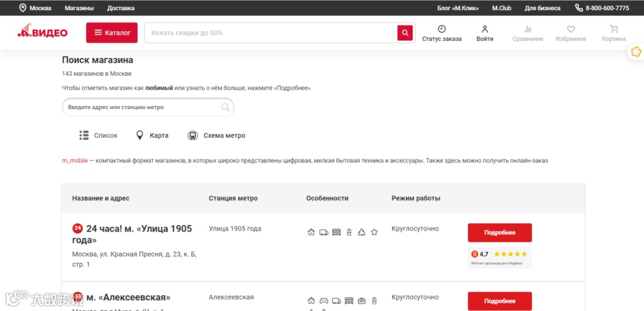Focus the address or metro station field

click(x=148, y=107)
